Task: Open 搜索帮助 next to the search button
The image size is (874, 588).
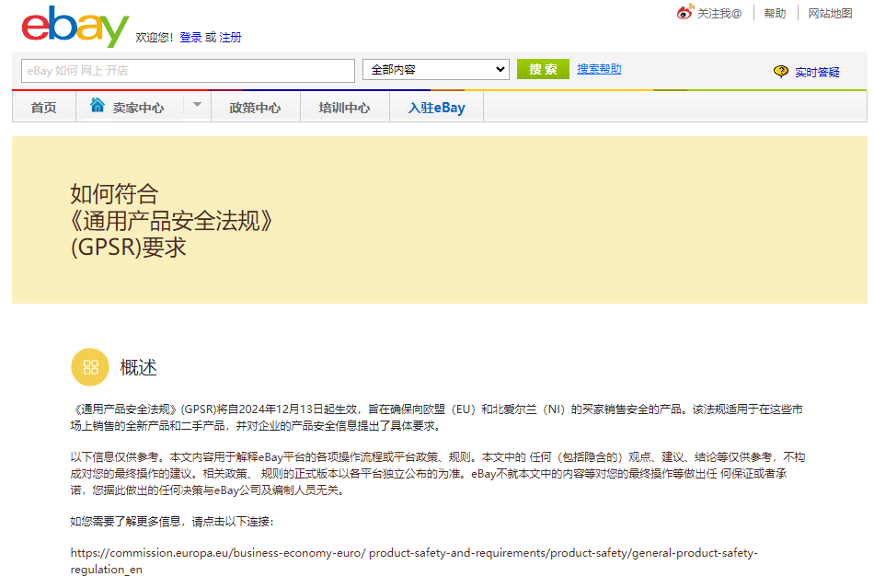Action: tap(598, 70)
